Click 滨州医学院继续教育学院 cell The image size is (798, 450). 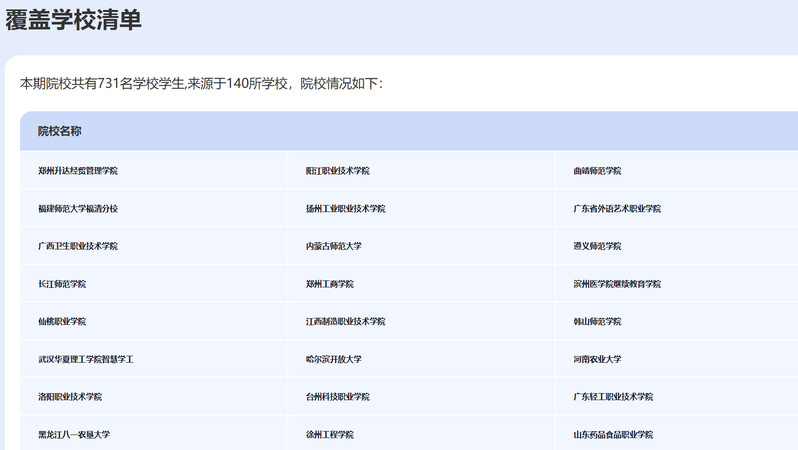tap(617, 284)
